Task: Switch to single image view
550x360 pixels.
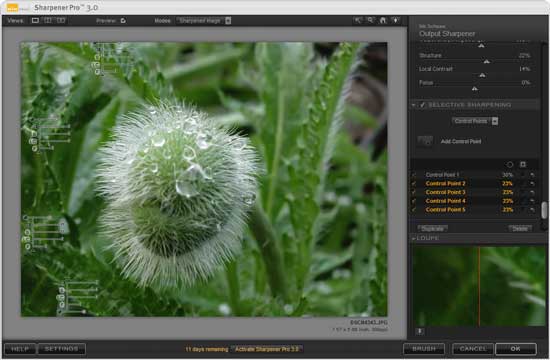Action: pos(35,21)
